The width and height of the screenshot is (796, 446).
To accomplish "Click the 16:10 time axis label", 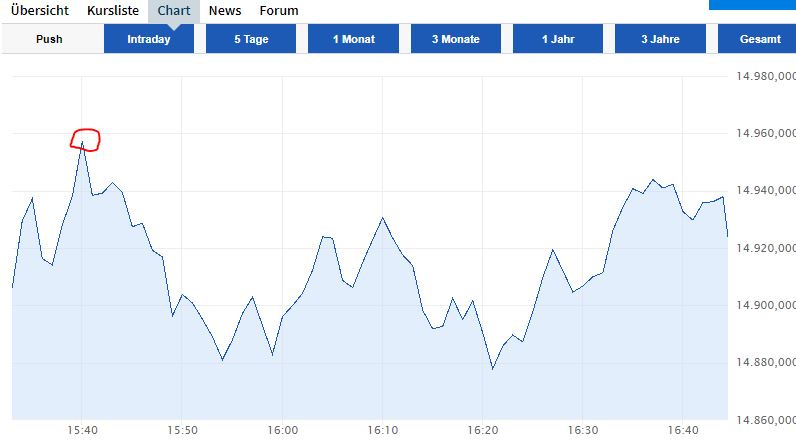I will 383,430.
